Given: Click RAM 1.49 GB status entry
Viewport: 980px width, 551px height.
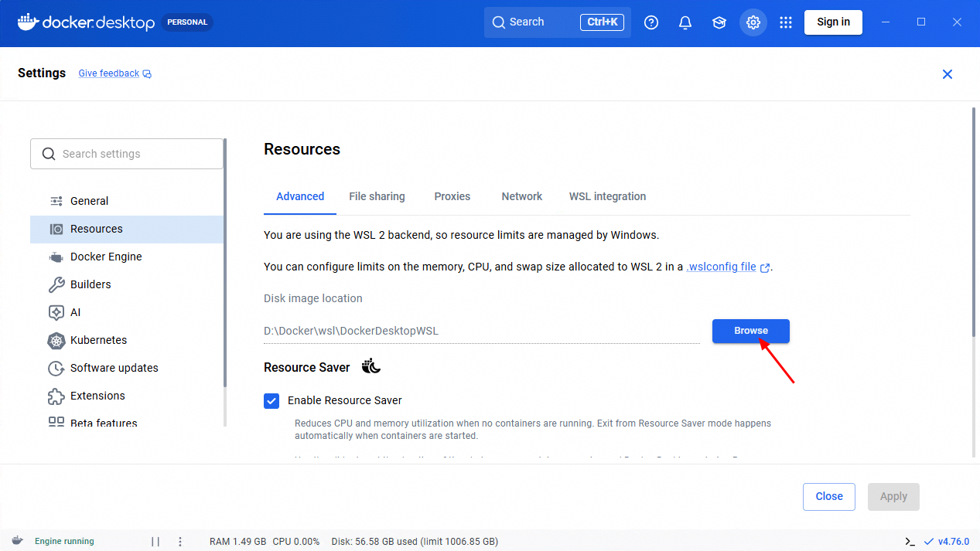Looking at the screenshot, I should coord(237,542).
